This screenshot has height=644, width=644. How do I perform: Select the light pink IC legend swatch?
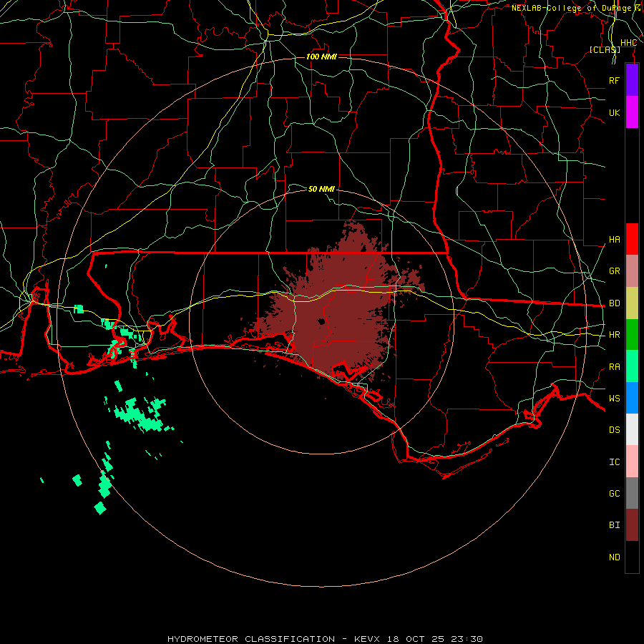pos(632,462)
